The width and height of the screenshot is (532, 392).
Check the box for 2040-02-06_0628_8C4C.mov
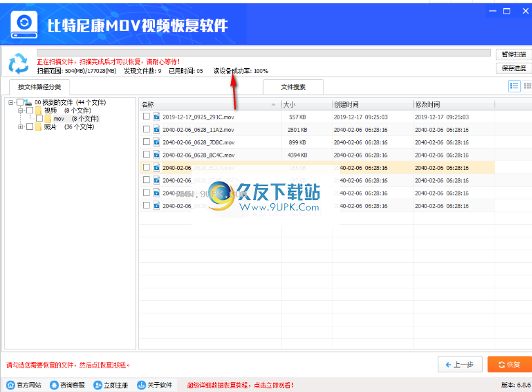[146, 155]
